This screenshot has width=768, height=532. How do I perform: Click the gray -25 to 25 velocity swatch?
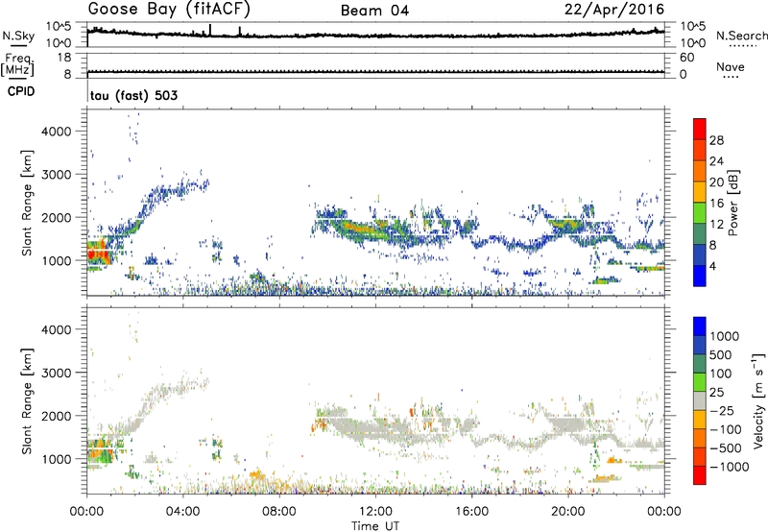700,400
